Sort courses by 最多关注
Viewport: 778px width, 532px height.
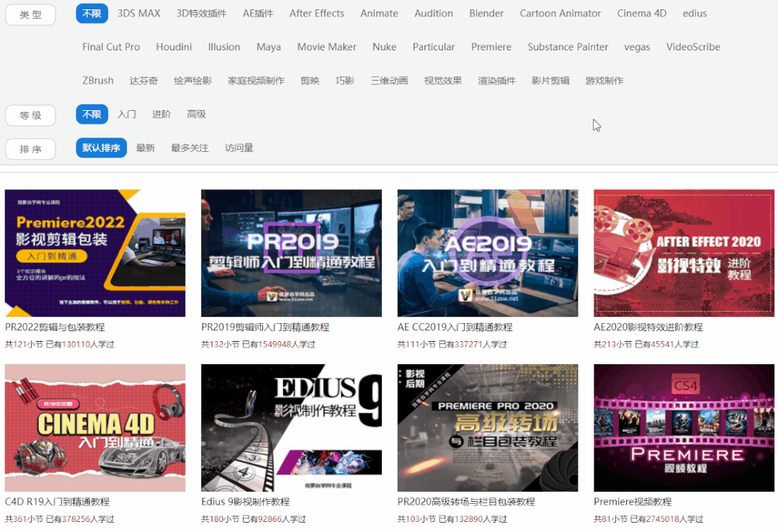pos(189,148)
